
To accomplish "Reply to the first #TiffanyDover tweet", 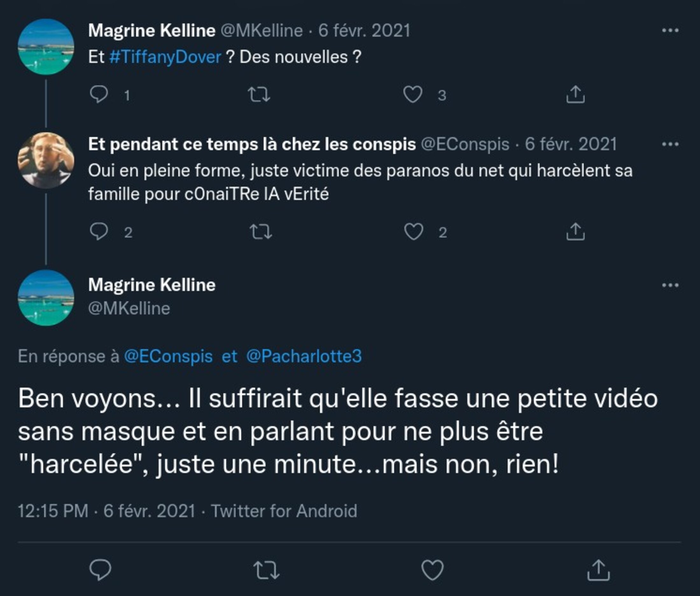I will click(x=99, y=94).
